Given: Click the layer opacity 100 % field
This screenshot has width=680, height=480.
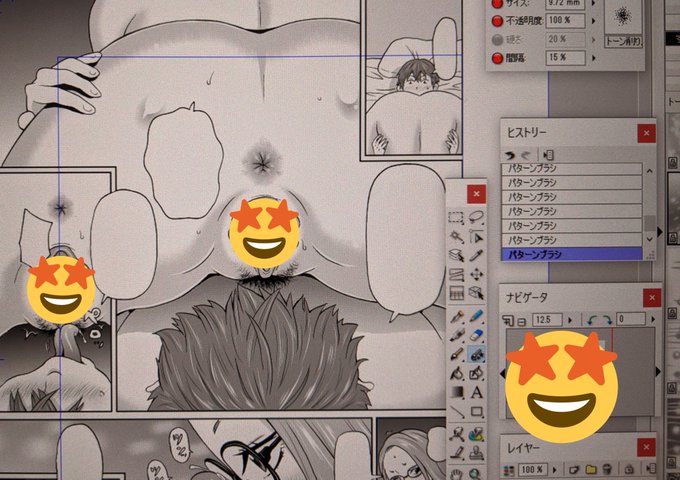Looking at the screenshot, I should pyautogui.click(x=533, y=470).
